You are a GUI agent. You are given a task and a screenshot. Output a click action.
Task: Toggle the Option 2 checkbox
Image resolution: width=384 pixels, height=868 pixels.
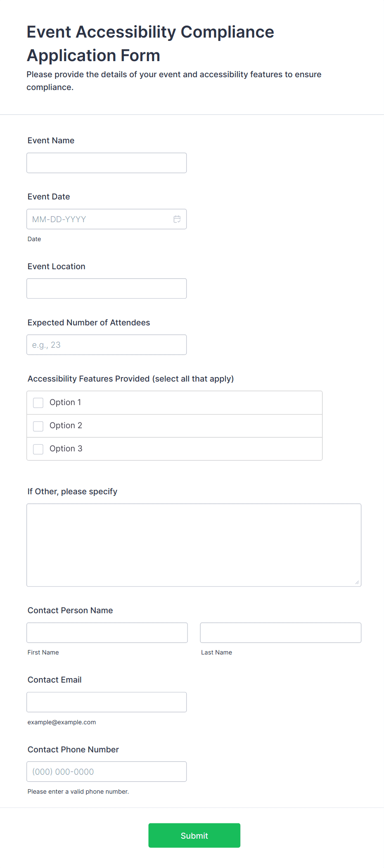[x=38, y=426]
